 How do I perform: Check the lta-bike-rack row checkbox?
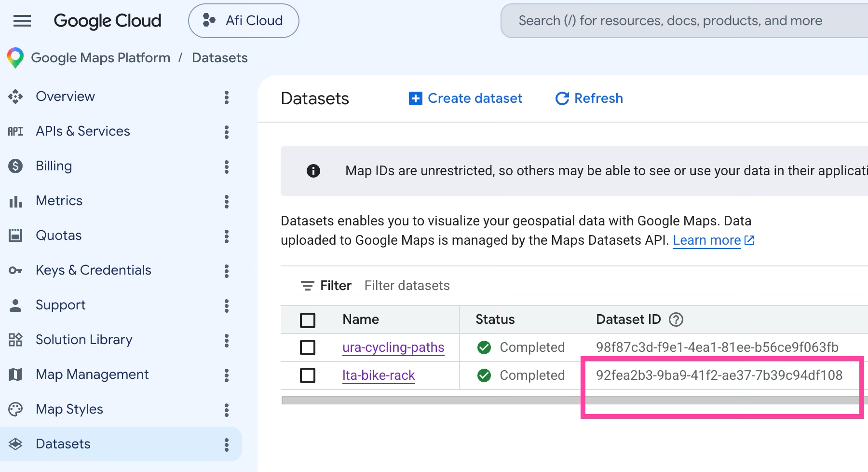(x=308, y=375)
